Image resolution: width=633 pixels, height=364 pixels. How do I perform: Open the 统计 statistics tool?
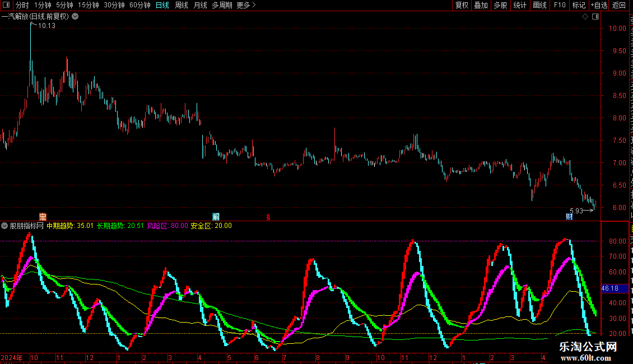click(520, 5)
